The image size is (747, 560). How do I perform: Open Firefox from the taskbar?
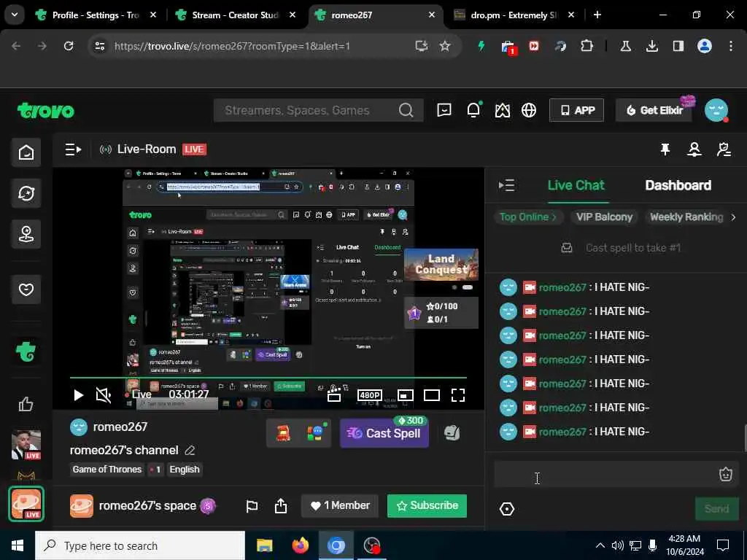coord(300,545)
